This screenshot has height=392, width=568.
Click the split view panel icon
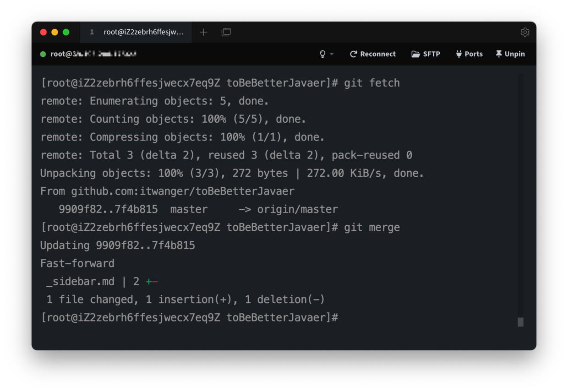(226, 32)
